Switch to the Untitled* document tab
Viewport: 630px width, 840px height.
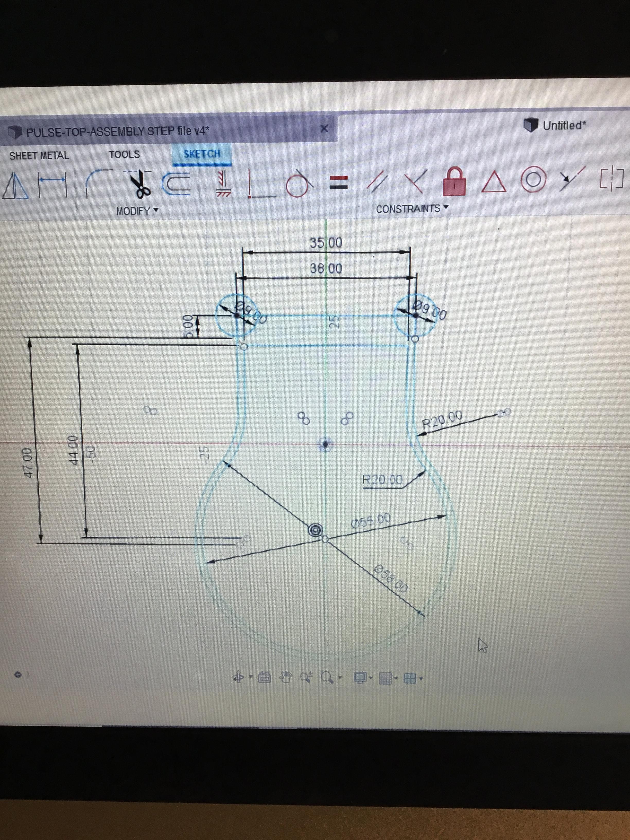[555, 125]
